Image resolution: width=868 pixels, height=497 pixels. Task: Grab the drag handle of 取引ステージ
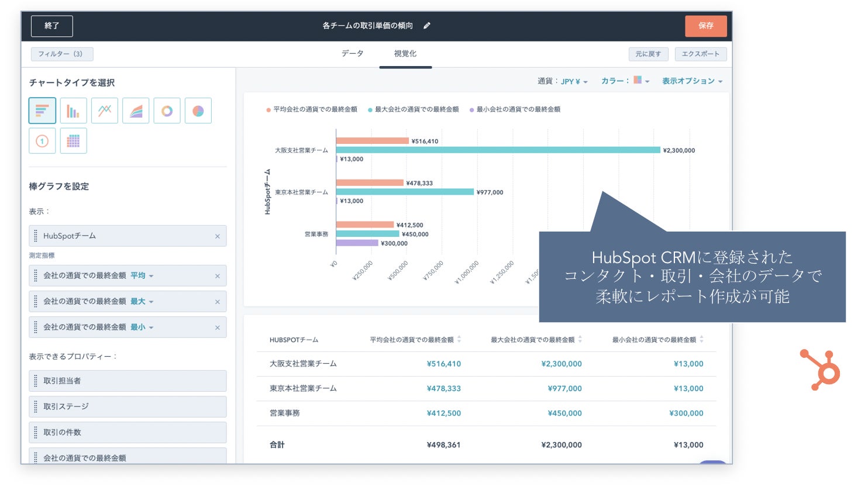pos(36,406)
